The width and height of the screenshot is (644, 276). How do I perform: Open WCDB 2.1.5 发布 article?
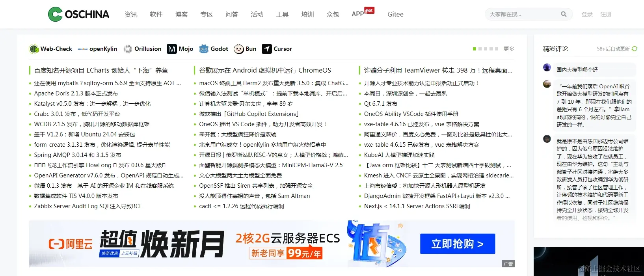click(92, 124)
